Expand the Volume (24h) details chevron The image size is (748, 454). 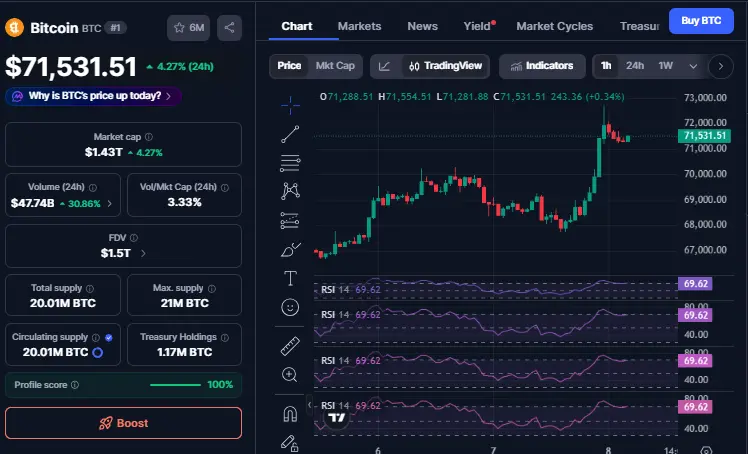pyautogui.click(x=110, y=204)
